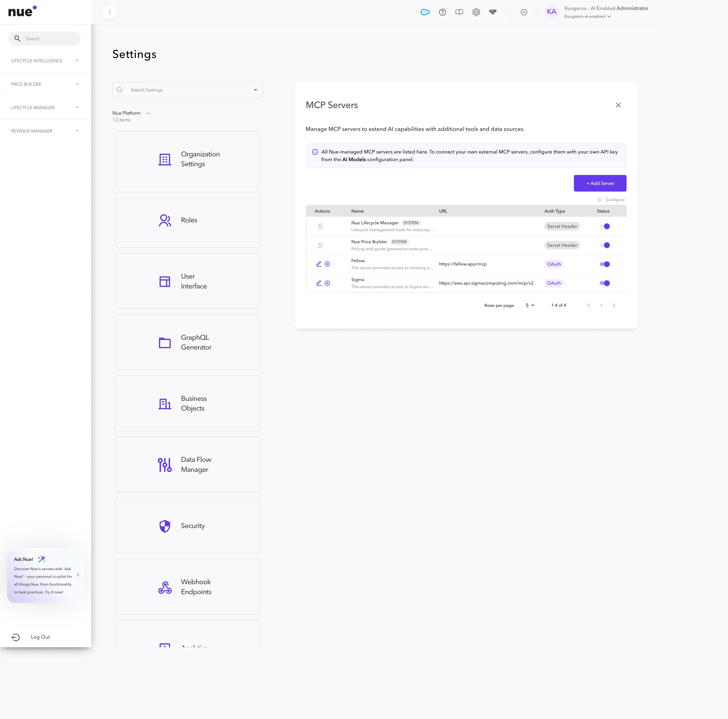This screenshot has height=719, width=728.
Task: Expand Revenue Manager sidebar section
Action: click(45, 131)
